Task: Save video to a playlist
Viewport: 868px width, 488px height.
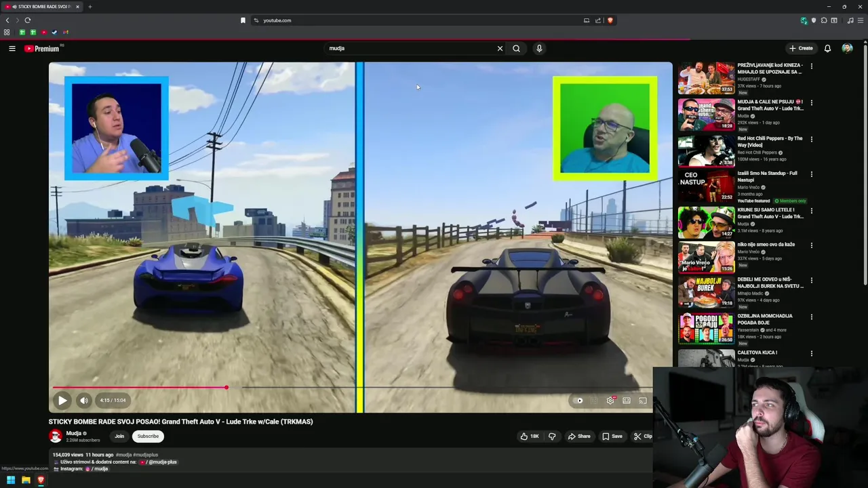Action: click(x=612, y=436)
